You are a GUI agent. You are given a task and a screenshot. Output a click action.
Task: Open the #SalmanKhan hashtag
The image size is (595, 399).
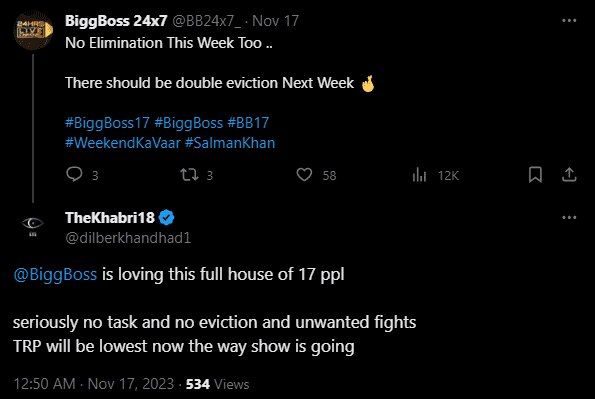pyautogui.click(x=230, y=143)
